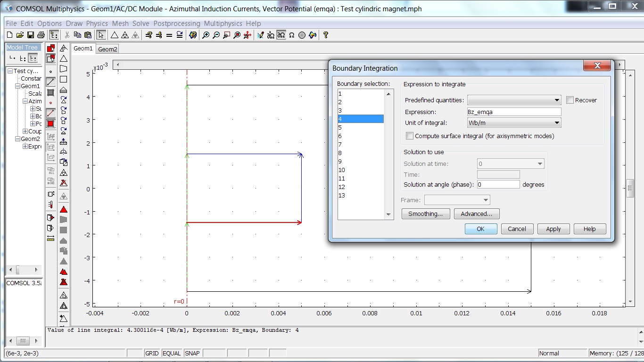Click the Refine Mesh icon
The image size is (644, 362).
coord(124,35)
